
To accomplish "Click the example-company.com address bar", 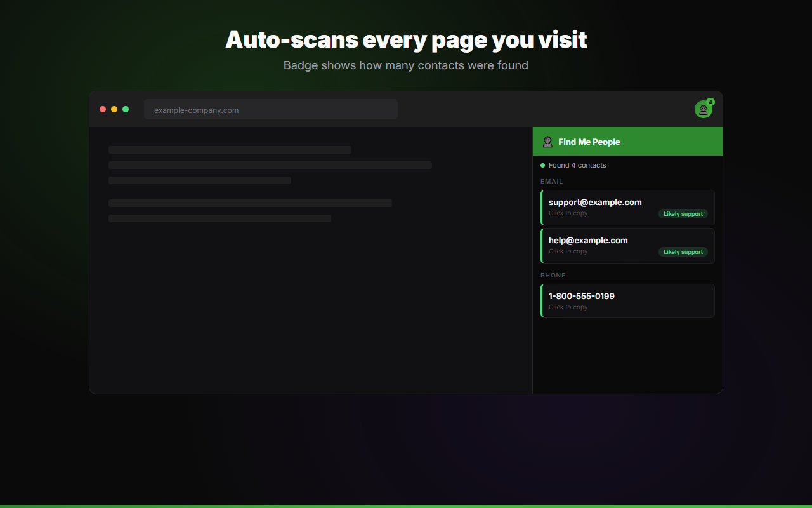I will pos(271,109).
